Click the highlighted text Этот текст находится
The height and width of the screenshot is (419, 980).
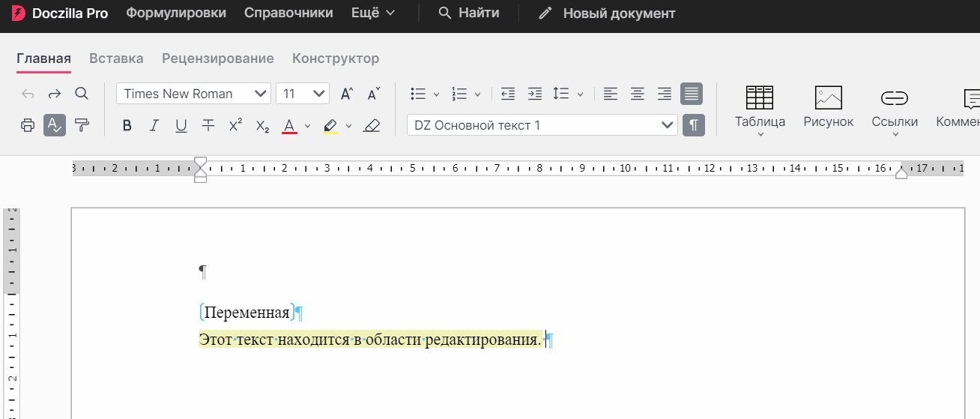[274, 340]
